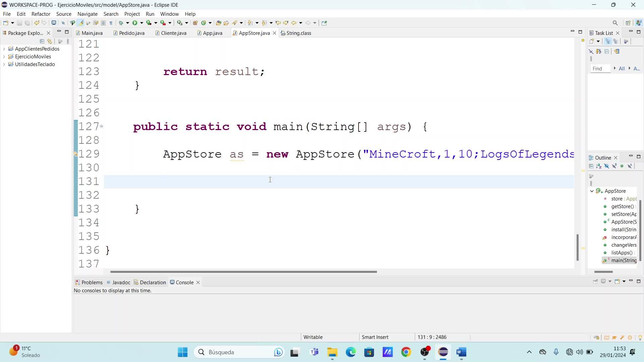Click the horizontal editor scrollbar
The width and height of the screenshot is (644, 362).
click(x=243, y=272)
